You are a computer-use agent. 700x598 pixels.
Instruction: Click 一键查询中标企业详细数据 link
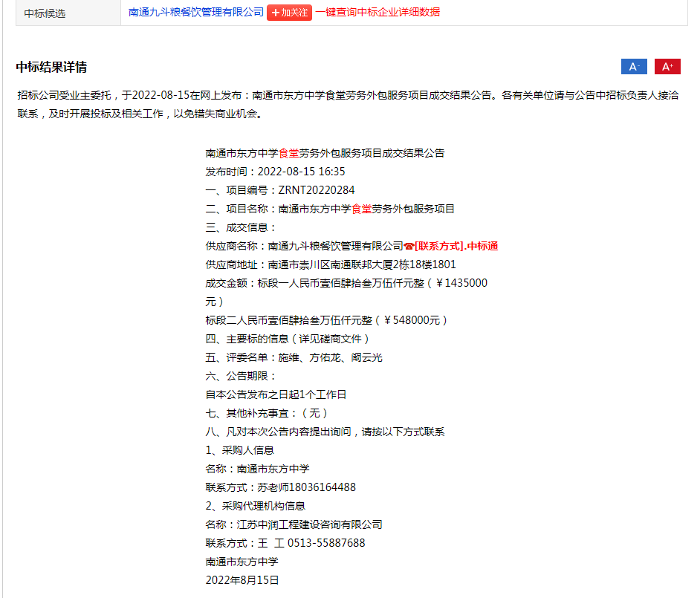(377, 13)
